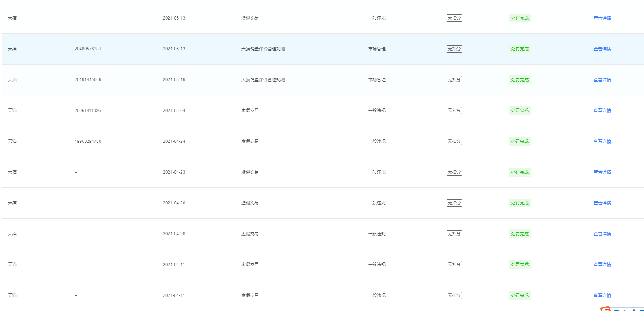The image size is (644, 311).
Task: Click 市场管理 in the 2021-05-16 row
Action: [x=376, y=80]
